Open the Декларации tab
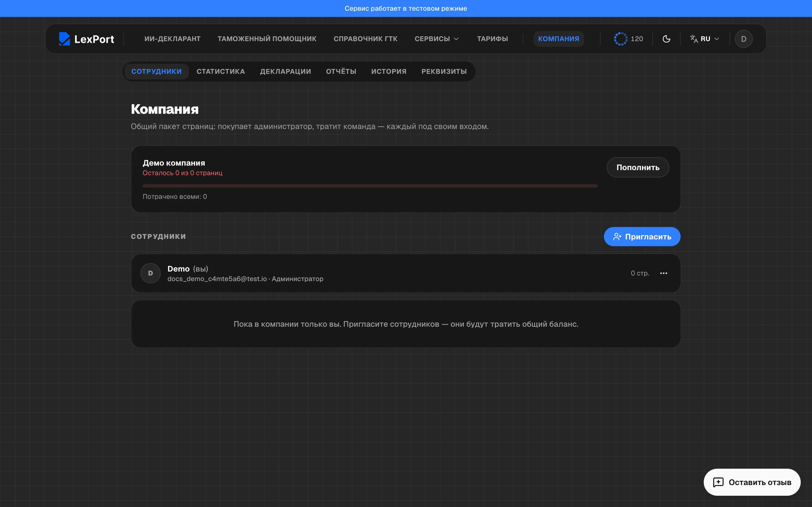This screenshot has width=812, height=507. coord(285,72)
